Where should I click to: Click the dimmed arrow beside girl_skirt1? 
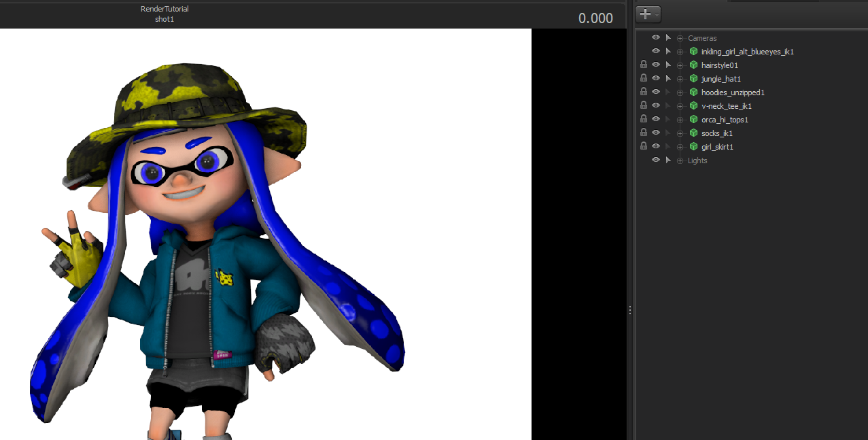pos(668,146)
